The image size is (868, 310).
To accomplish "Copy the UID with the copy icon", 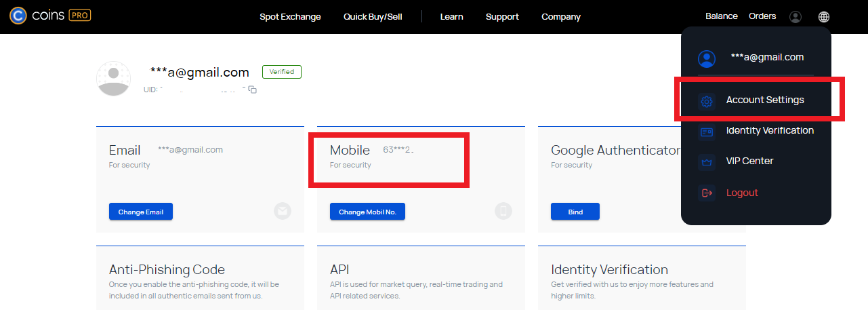I will click(253, 90).
